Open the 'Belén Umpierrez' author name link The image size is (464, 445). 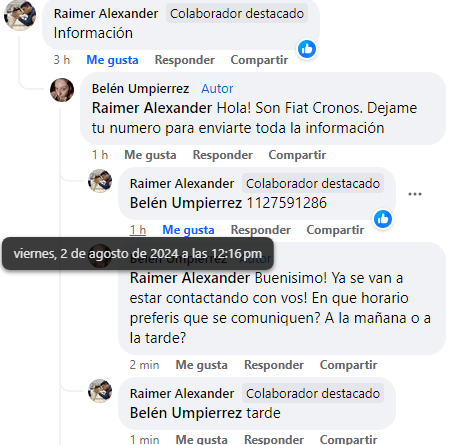(x=140, y=89)
